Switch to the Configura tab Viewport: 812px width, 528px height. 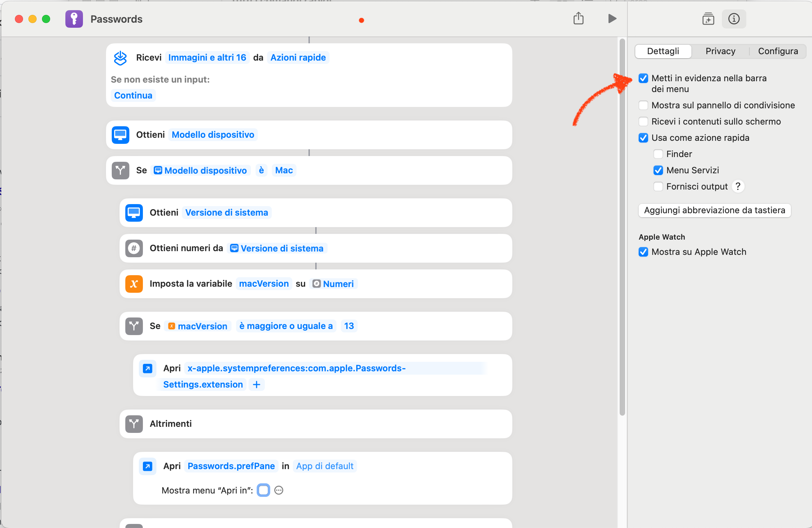[x=778, y=51]
